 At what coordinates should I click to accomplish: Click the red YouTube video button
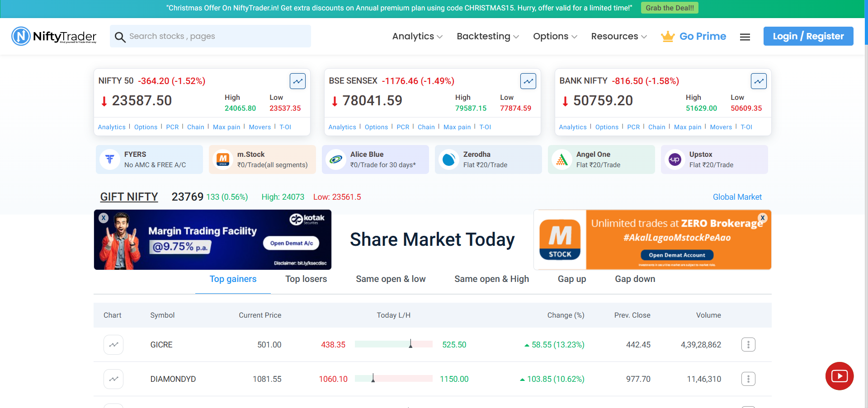(x=840, y=376)
